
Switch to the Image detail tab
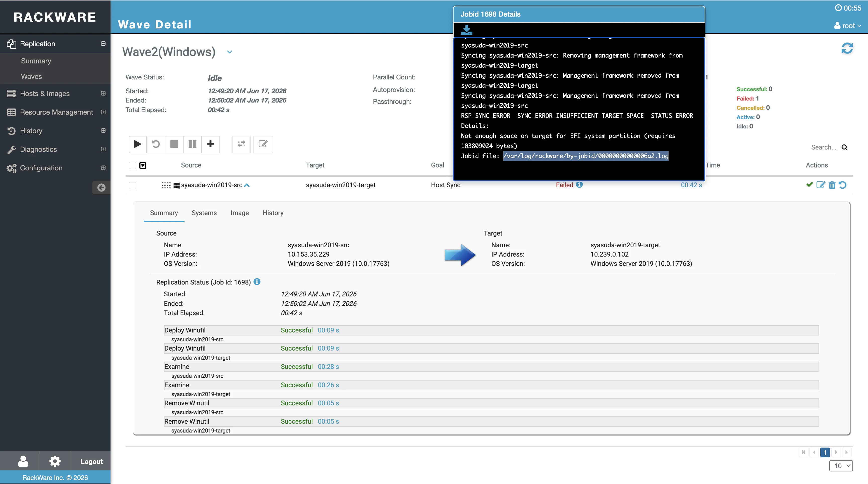tap(240, 213)
